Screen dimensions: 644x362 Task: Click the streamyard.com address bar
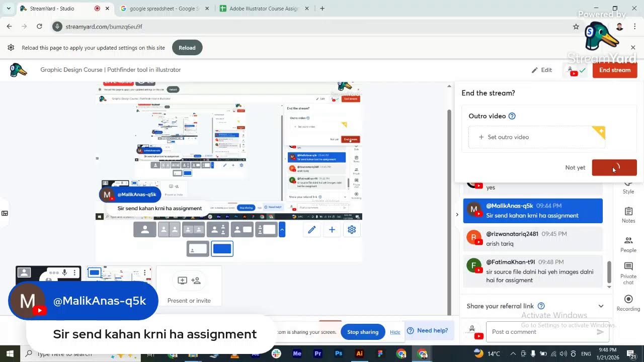tap(312, 27)
